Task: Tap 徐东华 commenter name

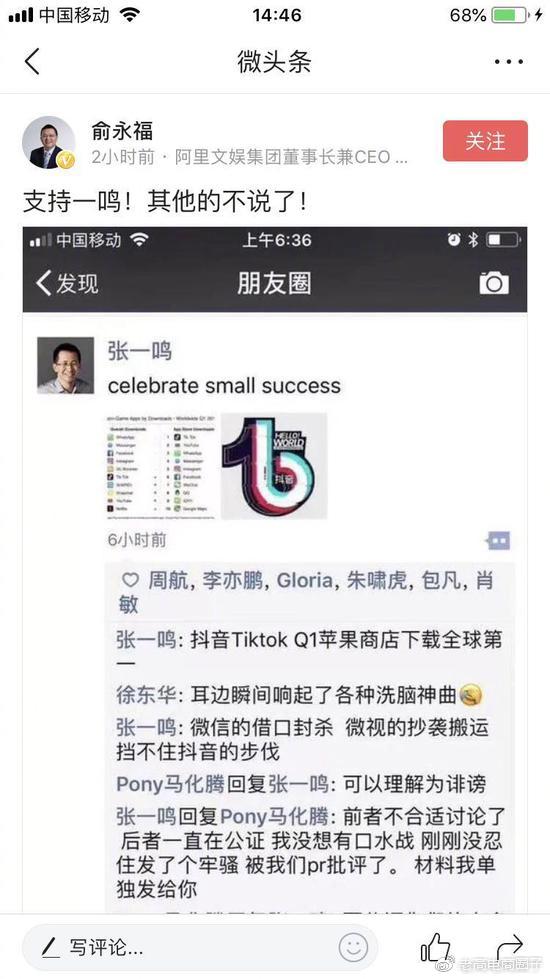Action: coord(146,695)
